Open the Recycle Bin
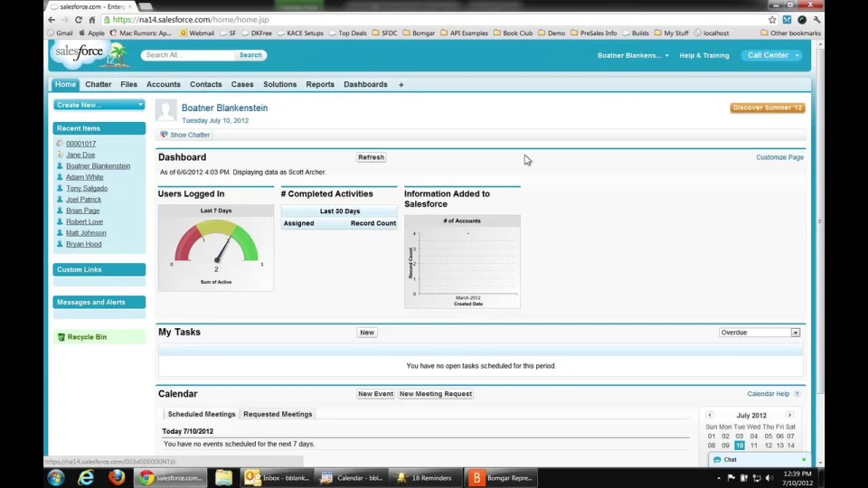Viewport: 868px width, 488px height. pos(87,337)
